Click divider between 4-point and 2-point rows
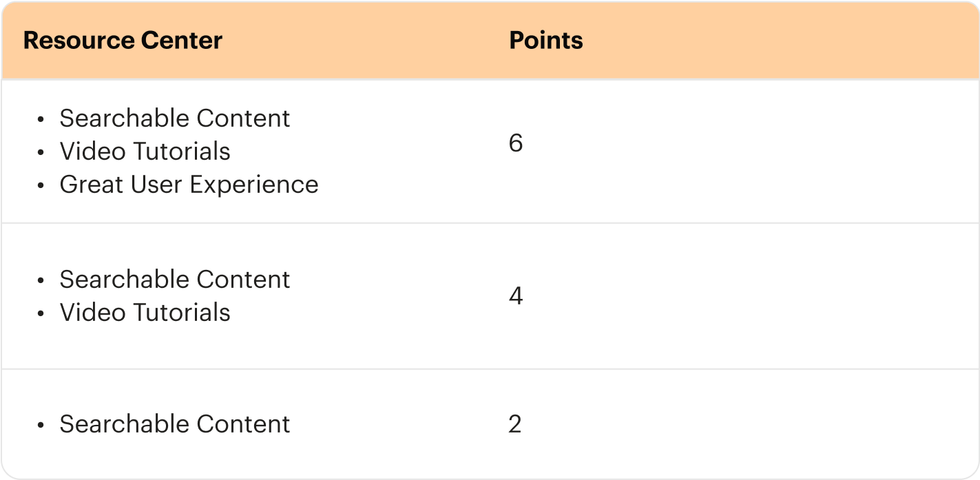The height and width of the screenshot is (480, 980). click(x=490, y=369)
